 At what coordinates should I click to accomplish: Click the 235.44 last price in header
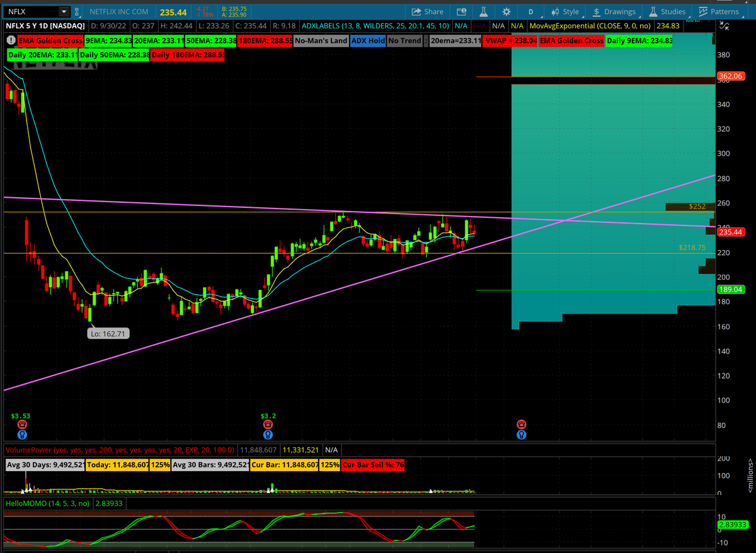(172, 11)
